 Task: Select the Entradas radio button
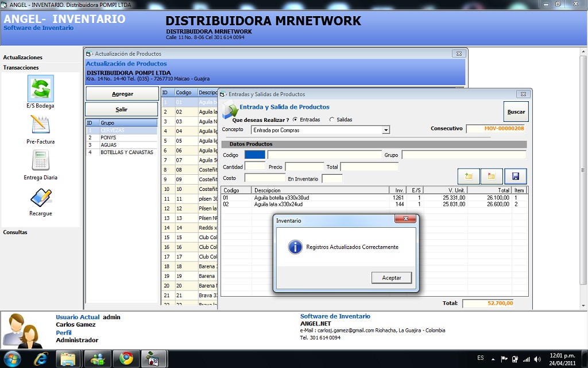point(295,120)
